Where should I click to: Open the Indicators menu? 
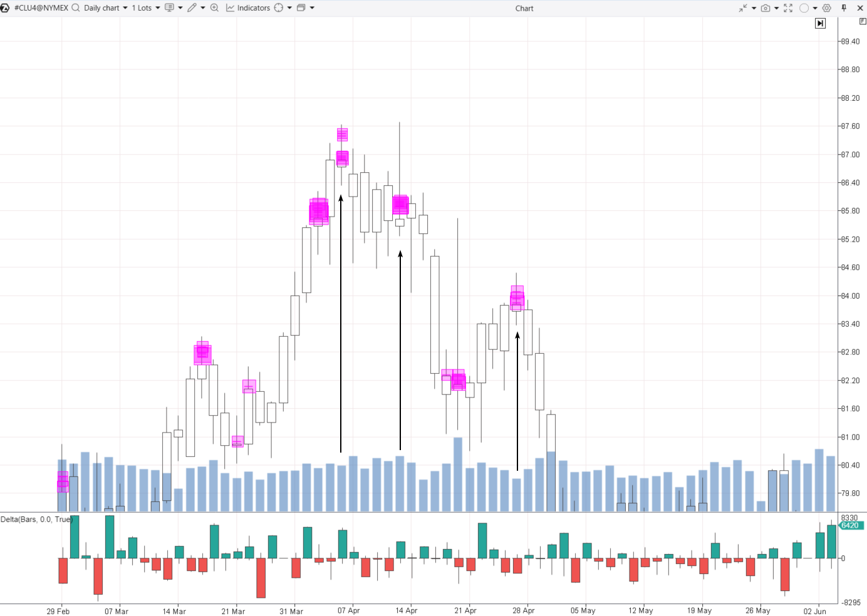[x=248, y=8]
